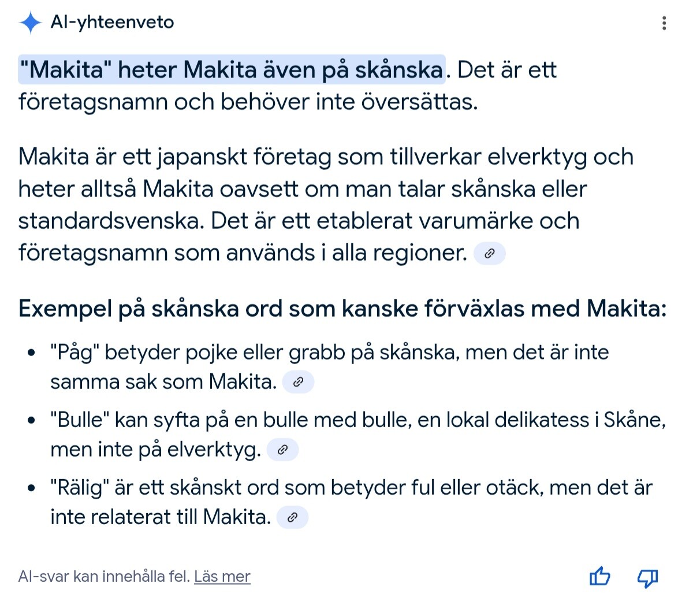Follow the "Läs mer" link
This screenshot has height=616, width=693.
coord(222,577)
